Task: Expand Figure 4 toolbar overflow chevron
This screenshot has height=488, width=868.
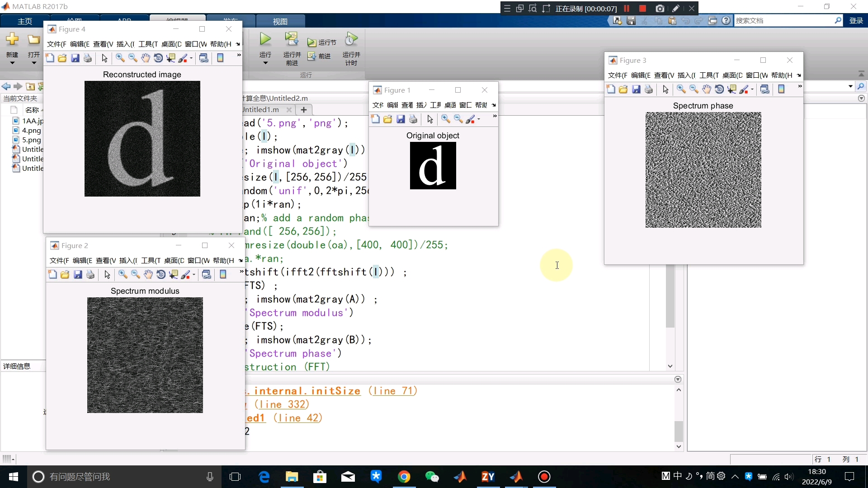Action: coord(239,55)
